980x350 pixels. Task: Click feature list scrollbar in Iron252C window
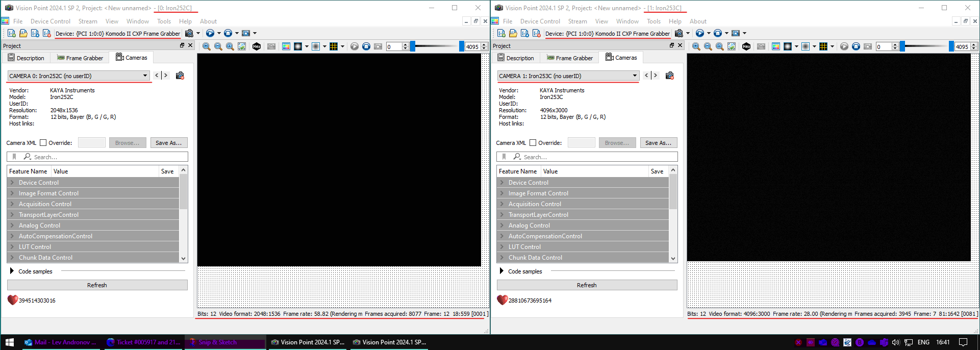tap(183, 192)
